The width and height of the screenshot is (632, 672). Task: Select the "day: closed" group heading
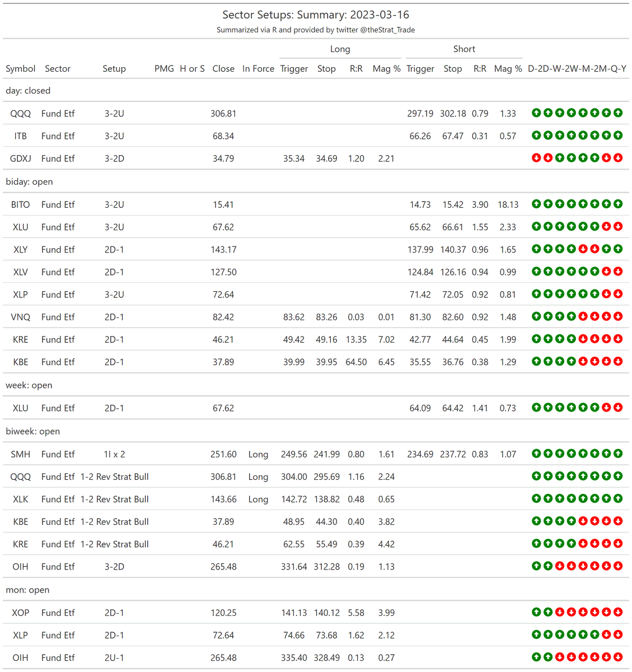coord(28,91)
